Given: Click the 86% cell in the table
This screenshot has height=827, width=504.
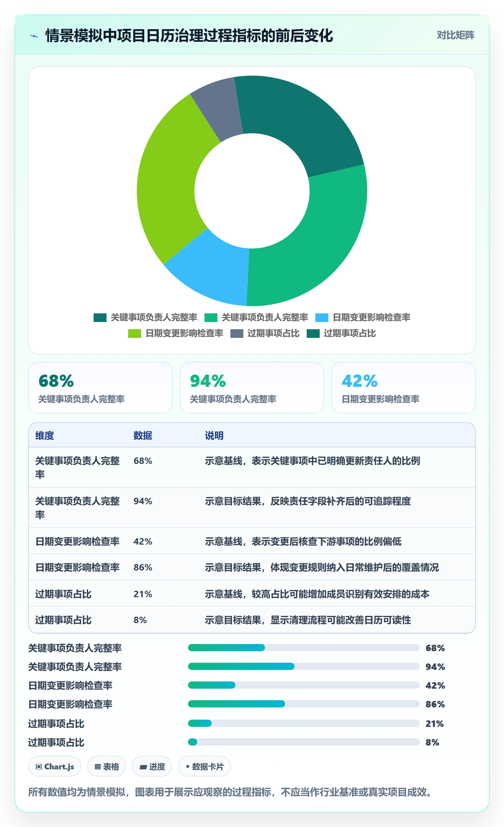Looking at the screenshot, I should 143,567.
